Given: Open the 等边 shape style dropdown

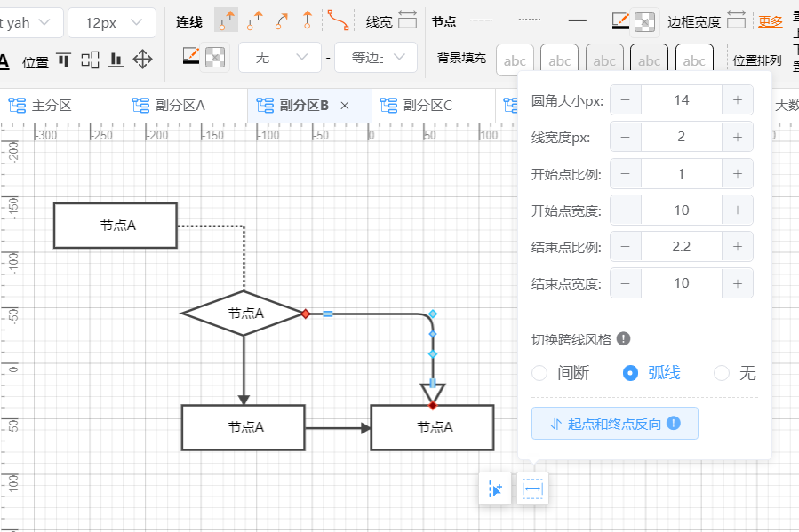Looking at the screenshot, I should click(x=374, y=57).
